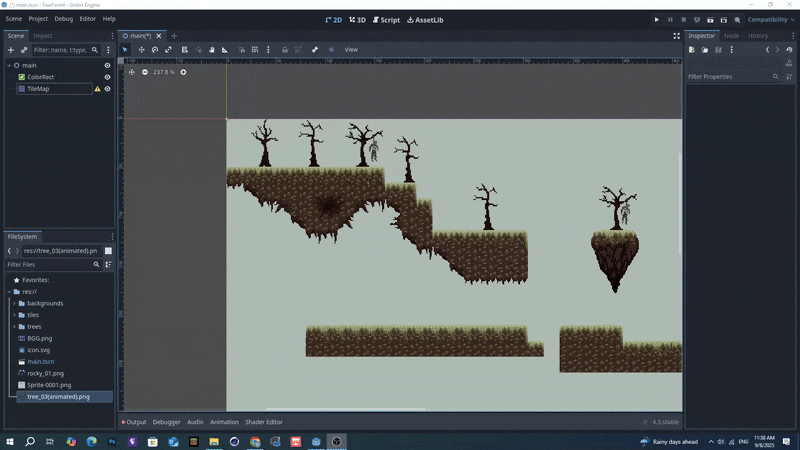800x450 pixels.
Task: Zoom in the canvas with plus icon
Action: [183, 72]
